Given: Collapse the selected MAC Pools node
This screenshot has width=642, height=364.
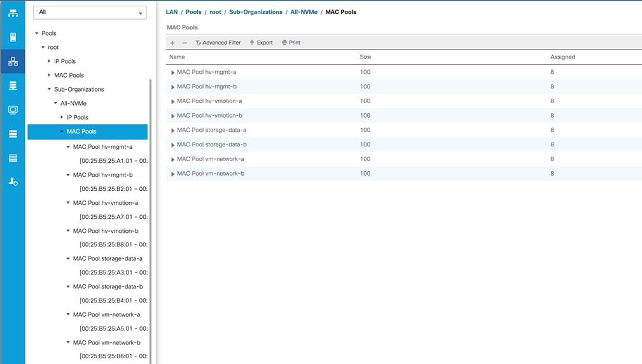Looking at the screenshot, I should 62,132.
